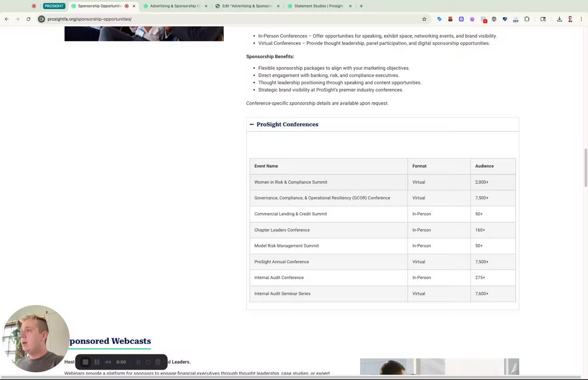Viewport: 588px width, 380px height.
Task: Open the dotted grid icon in recorder bar
Action: click(x=138, y=362)
